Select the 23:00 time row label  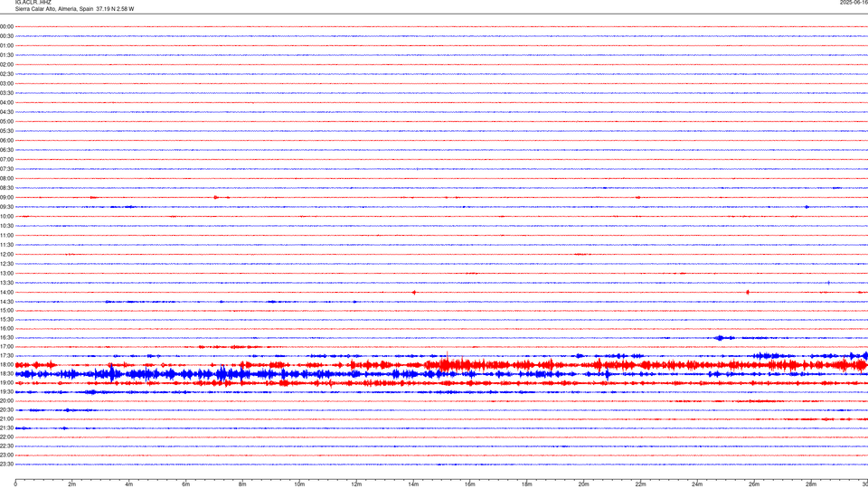pyautogui.click(x=6, y=455)
